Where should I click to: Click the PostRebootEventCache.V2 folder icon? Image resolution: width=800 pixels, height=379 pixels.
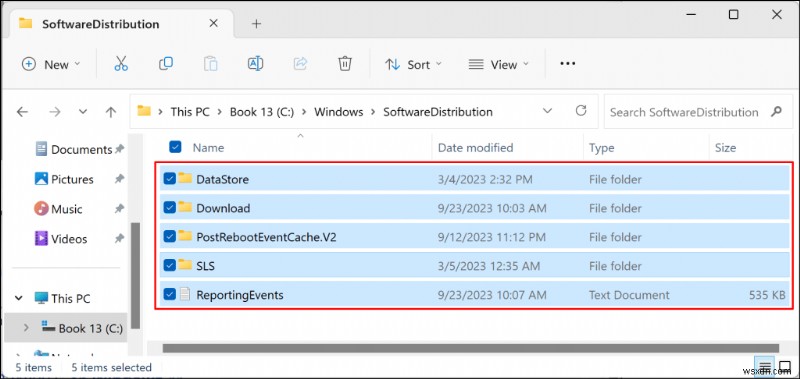coord(185,236)
